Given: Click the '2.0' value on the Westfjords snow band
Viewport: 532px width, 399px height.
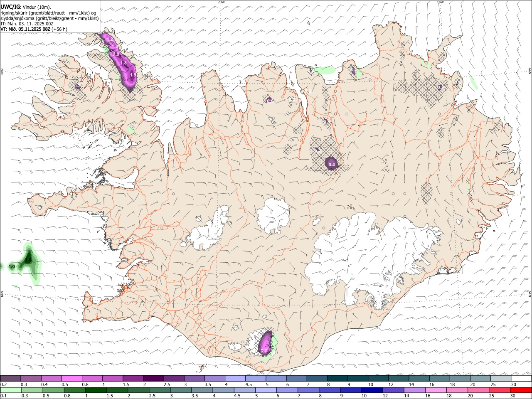Looking at the screenshot, I should [x=116, y=54].
